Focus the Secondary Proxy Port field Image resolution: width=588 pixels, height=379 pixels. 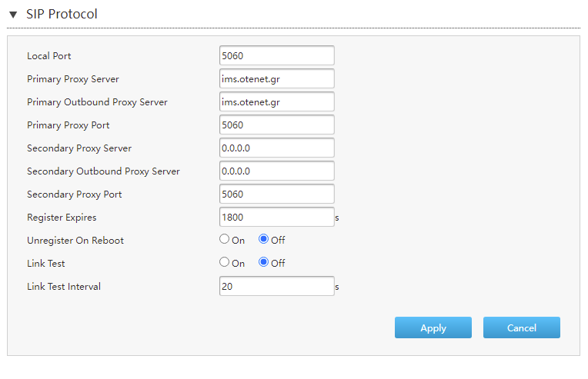pos(277,194)
